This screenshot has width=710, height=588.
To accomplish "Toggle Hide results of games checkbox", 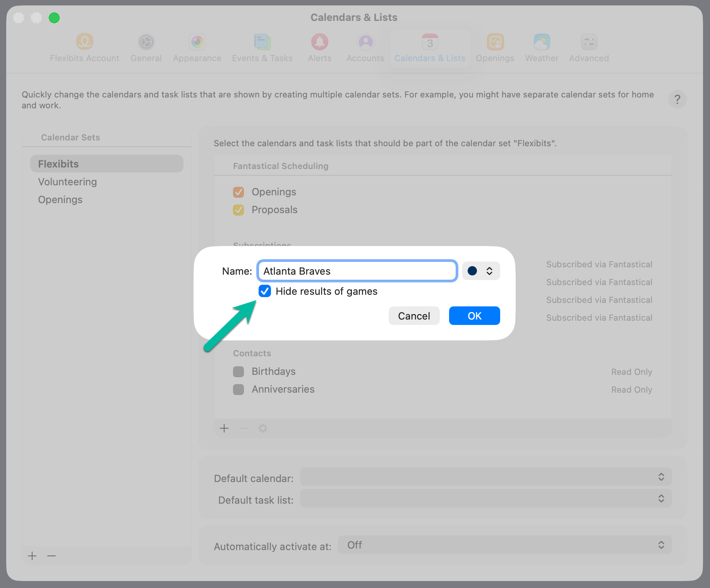I will pyautogui.click(x=265, y=291).
